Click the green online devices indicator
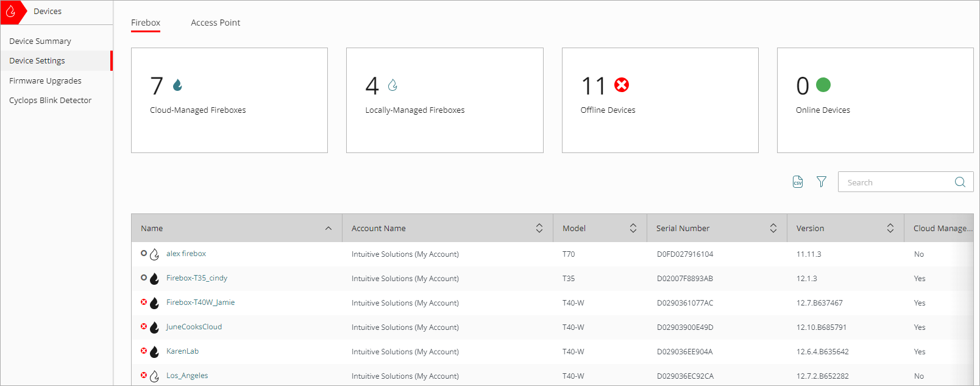The image size is (980, 386). tap(823, 85)
